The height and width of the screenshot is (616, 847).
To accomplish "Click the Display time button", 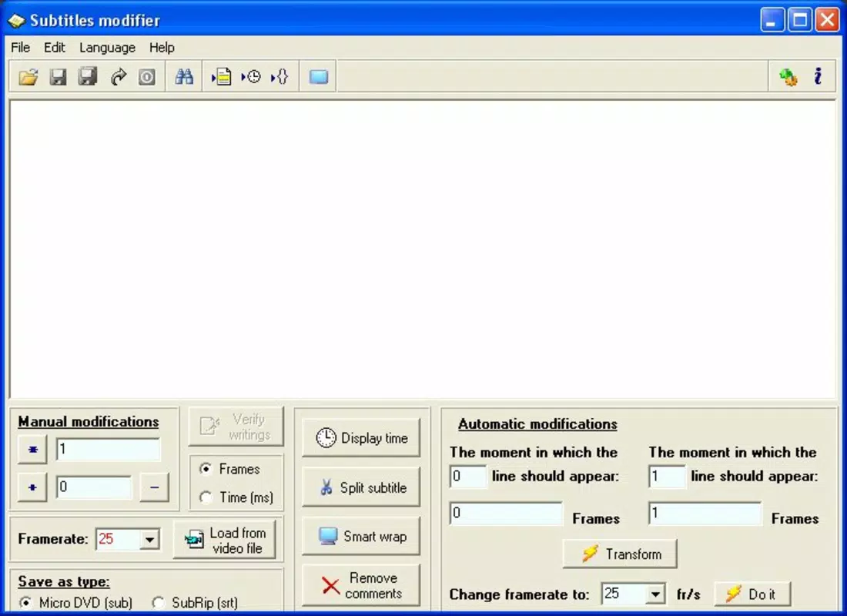I will coord(361,437).
